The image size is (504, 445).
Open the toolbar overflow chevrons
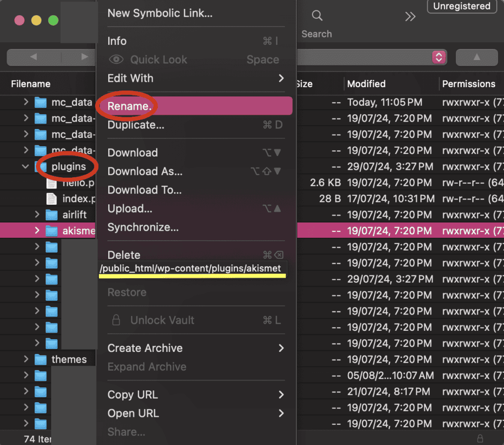pos(410,16)
